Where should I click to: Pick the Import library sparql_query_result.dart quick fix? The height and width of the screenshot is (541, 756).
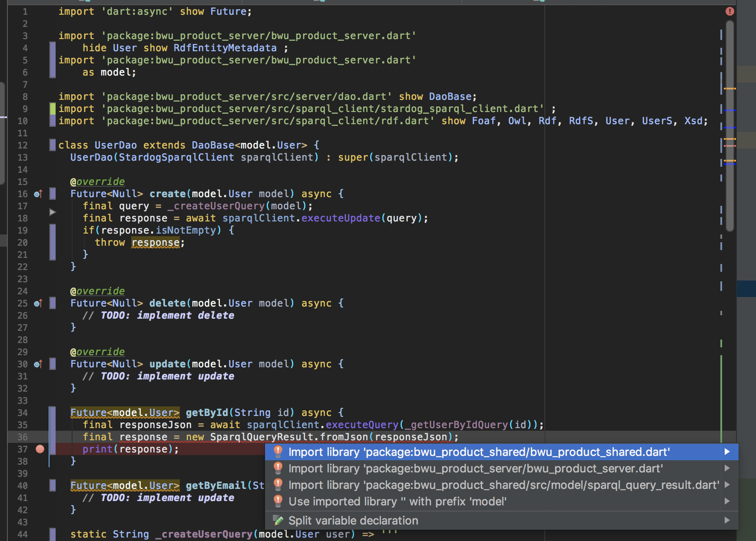click(502, 485)
